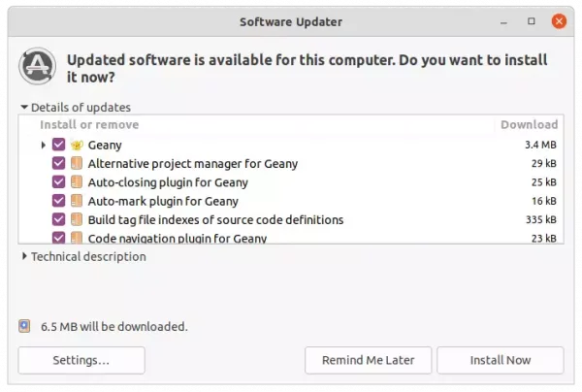The image size is (582, 392).
Task: Click the package icon for Code navigation plugin
Action: [x=77, y=238]
